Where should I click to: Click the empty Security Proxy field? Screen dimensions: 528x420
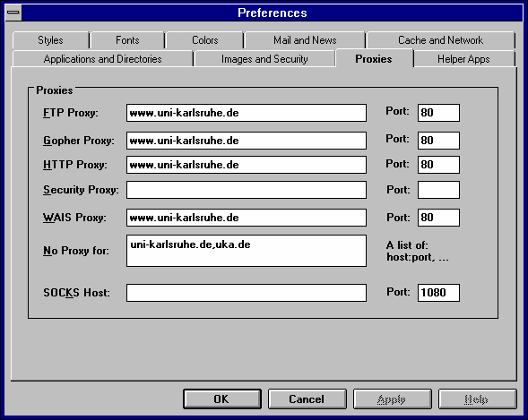(x=247, y=190)
